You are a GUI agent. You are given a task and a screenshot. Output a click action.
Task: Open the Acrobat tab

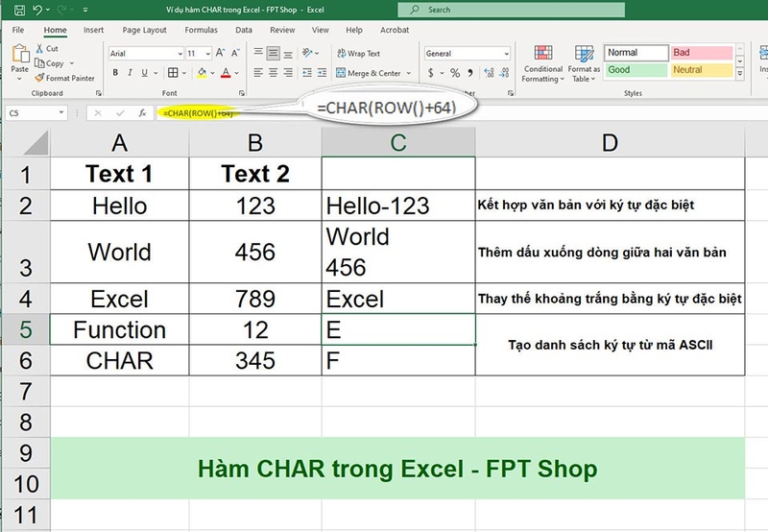click(x=395, y=30)
